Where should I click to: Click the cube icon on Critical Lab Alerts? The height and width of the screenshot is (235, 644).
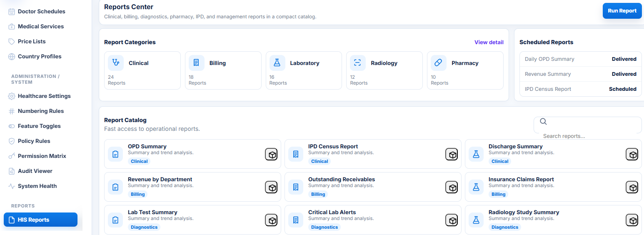click(452, 220)
